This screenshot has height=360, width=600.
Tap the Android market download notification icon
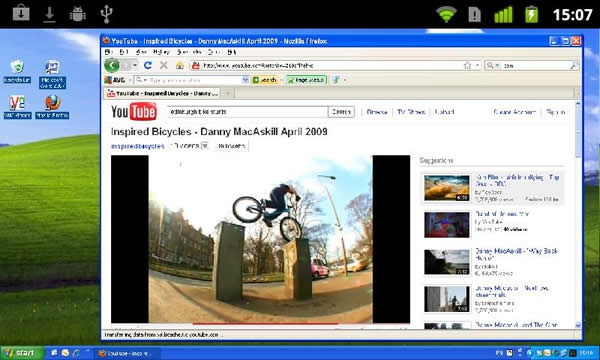tap(21, 14)
